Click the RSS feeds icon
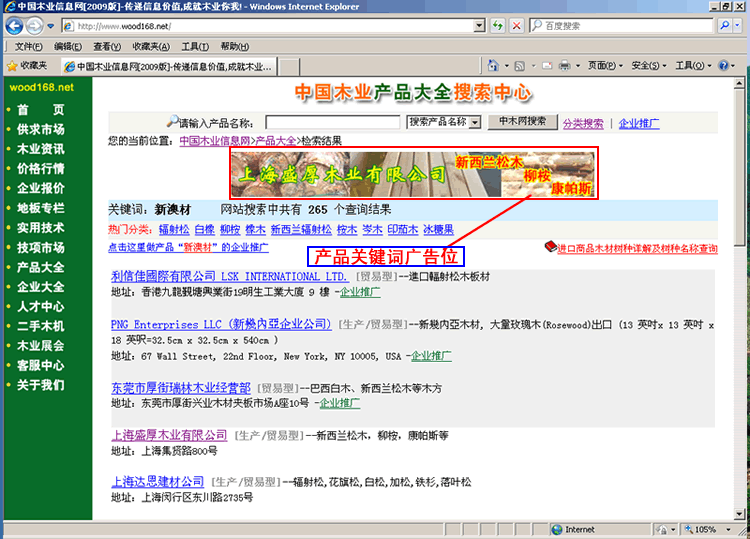 pyautogui.click(x=519, y=66)
